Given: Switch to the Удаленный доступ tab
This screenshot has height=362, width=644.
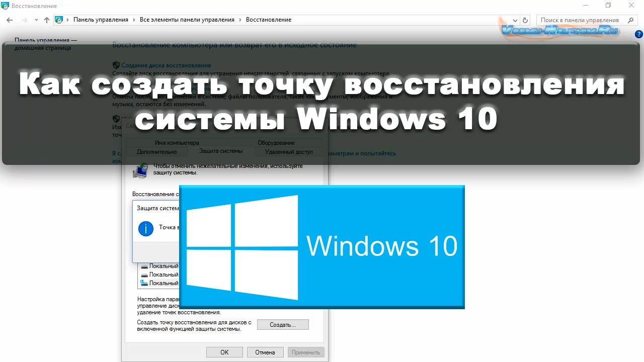Looking at the screenshot, I should coord(289,151).
